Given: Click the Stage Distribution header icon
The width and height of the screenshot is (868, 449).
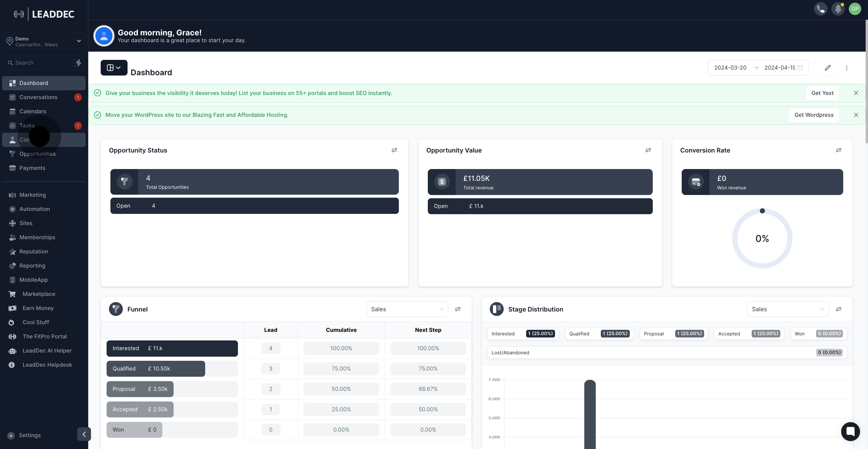Looking at the screenshot, I should 496,309.
